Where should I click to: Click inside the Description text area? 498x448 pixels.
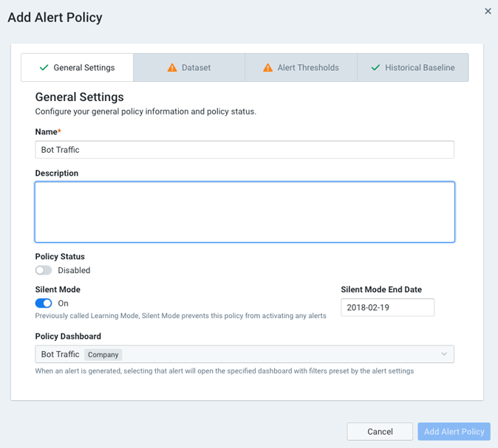point(244,212)
